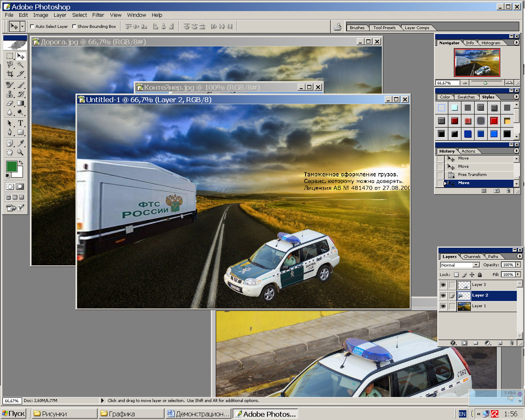
Task: Open status bar info arrow
Action: (103, 400)
